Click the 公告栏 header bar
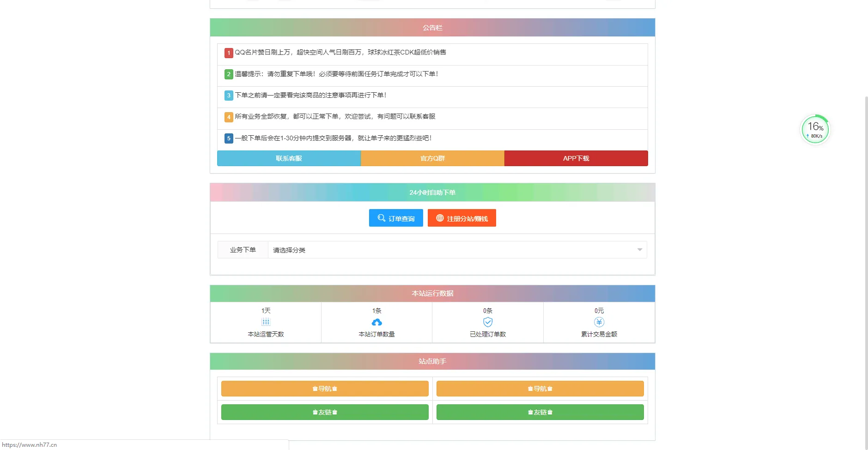This screenshot has height=450, width=868. click(x=432, y=27)
